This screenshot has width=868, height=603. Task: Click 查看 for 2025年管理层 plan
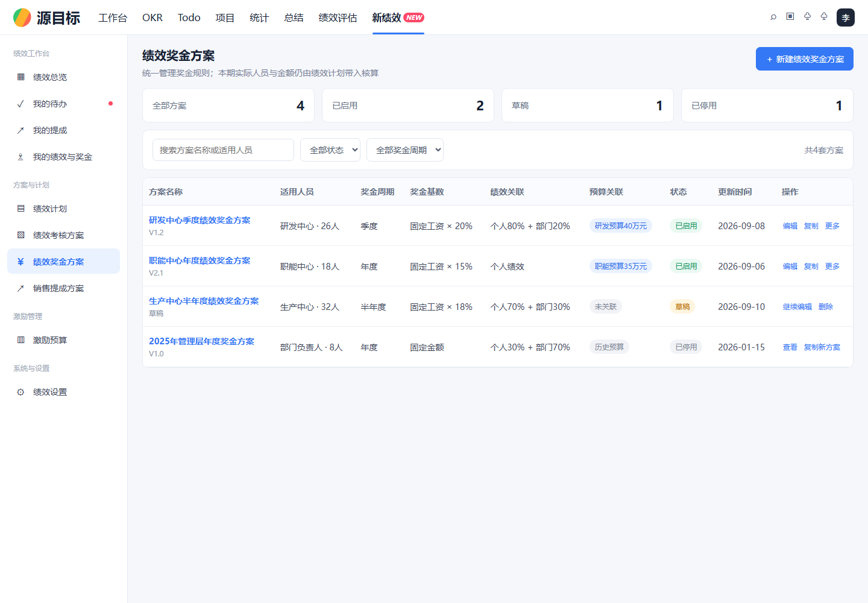tap(790, 347)
